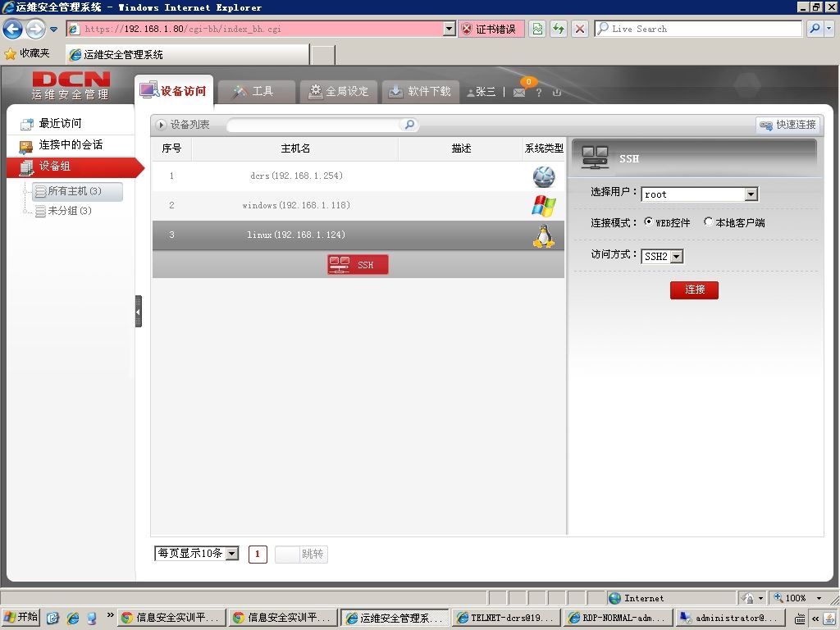Open the 每页显示10条 dropdown

point(197,554)
